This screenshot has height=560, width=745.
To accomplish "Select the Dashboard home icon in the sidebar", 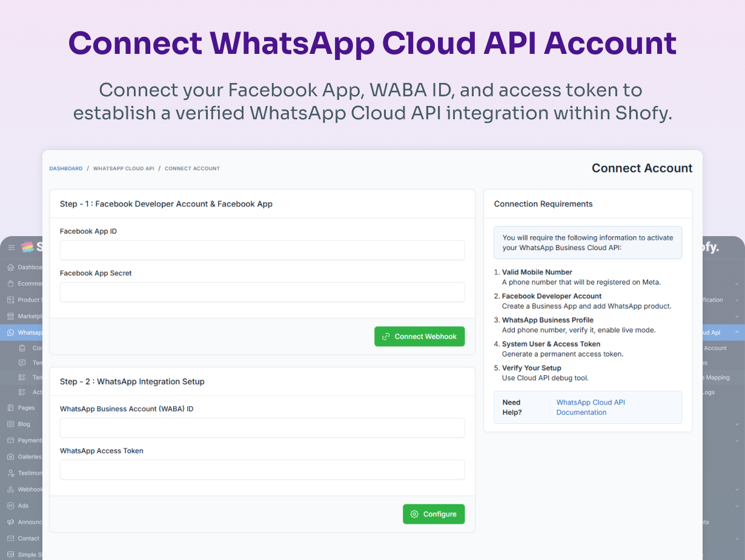I will [10, 267].
